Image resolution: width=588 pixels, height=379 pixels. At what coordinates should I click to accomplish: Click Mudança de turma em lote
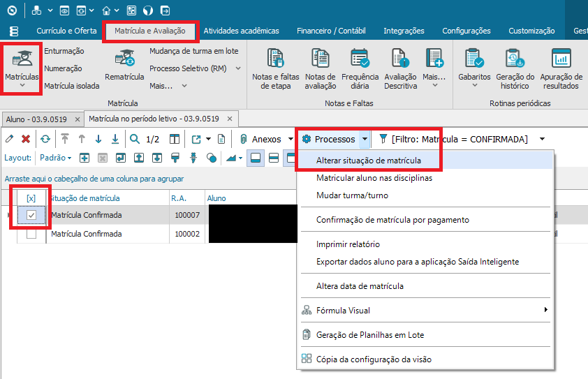[194, 51]
